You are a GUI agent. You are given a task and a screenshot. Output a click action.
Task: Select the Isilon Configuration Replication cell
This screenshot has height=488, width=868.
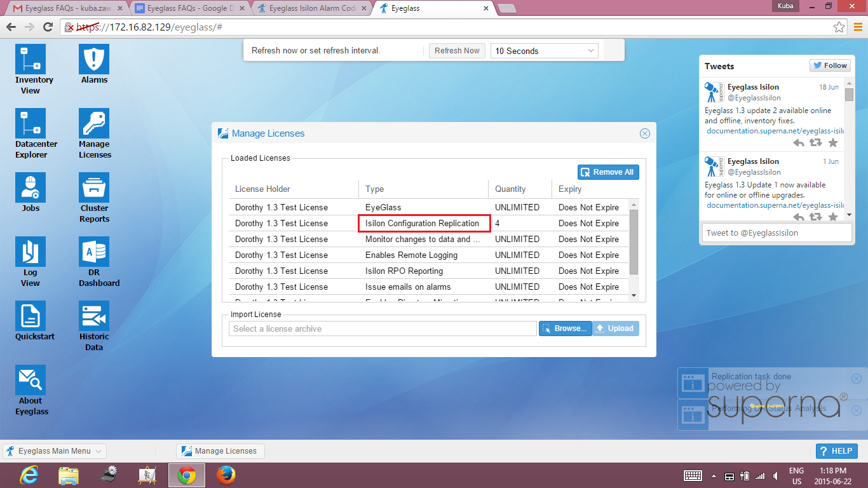[x=424, y=223]
